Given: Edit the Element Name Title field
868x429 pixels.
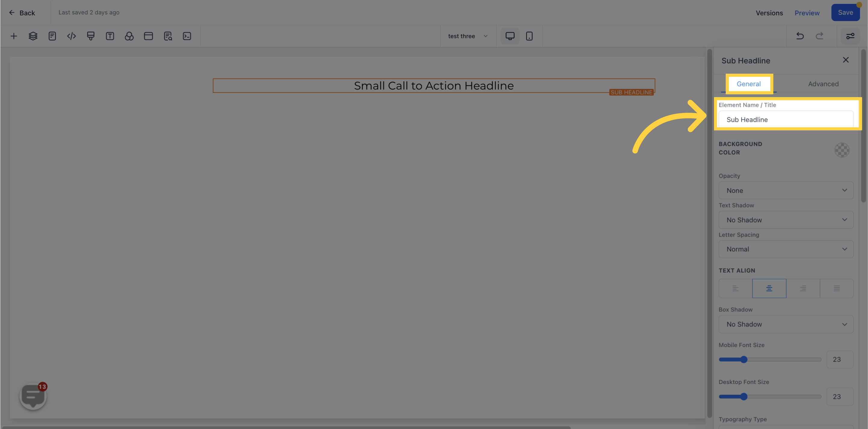Looking at the screenshot, I should 786,120.
